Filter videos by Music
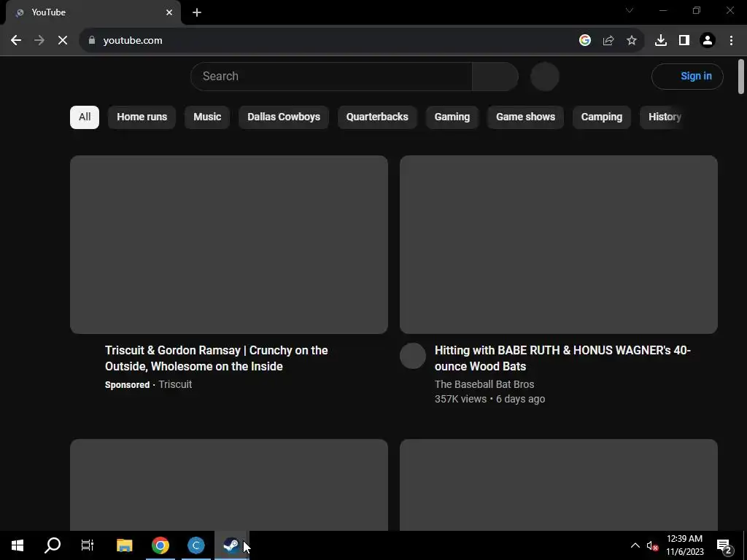Image resolution: width=747 pixels, height=560 pixels. (x=207, y=117)
